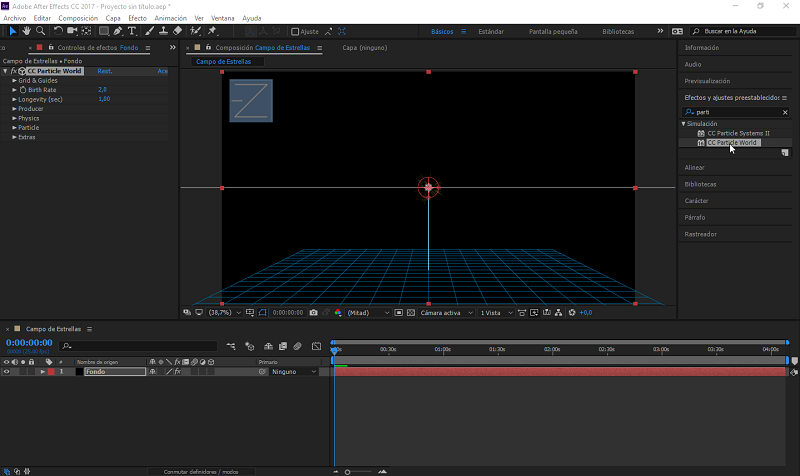This screenshot has height=476, width=800.
Task: Expand Grid & Guides property group
Action: (14, 81)
